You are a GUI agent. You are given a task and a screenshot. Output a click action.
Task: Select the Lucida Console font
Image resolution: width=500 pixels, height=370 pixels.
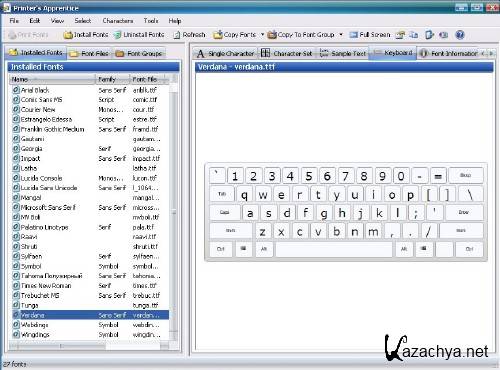(90, 178)
